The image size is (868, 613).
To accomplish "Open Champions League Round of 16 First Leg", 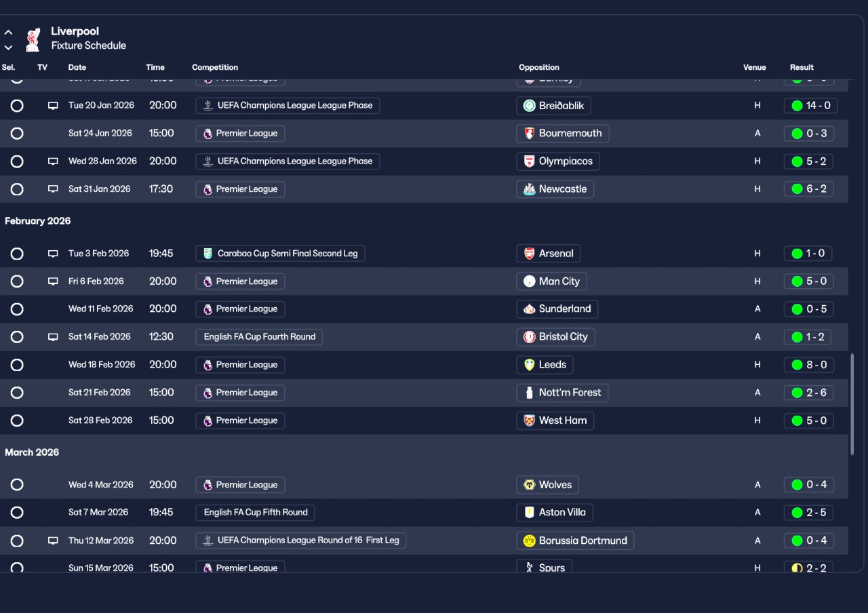I will click(301, 541).
